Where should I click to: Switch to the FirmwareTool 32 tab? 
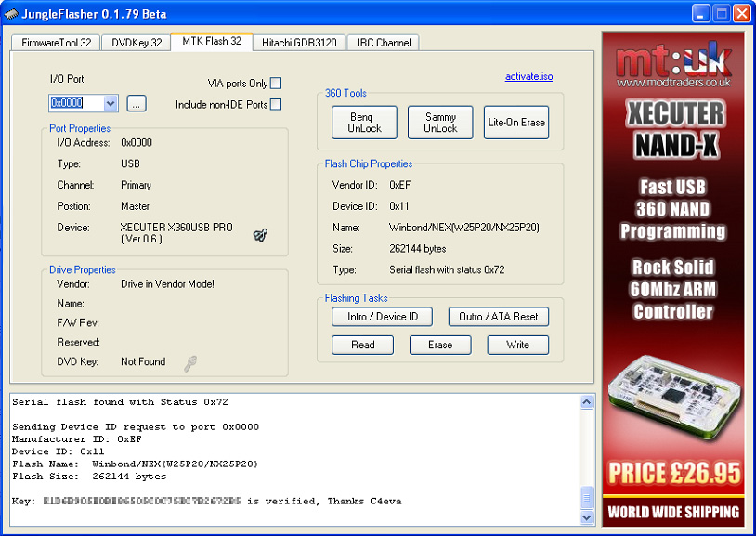tap(56, 43)
